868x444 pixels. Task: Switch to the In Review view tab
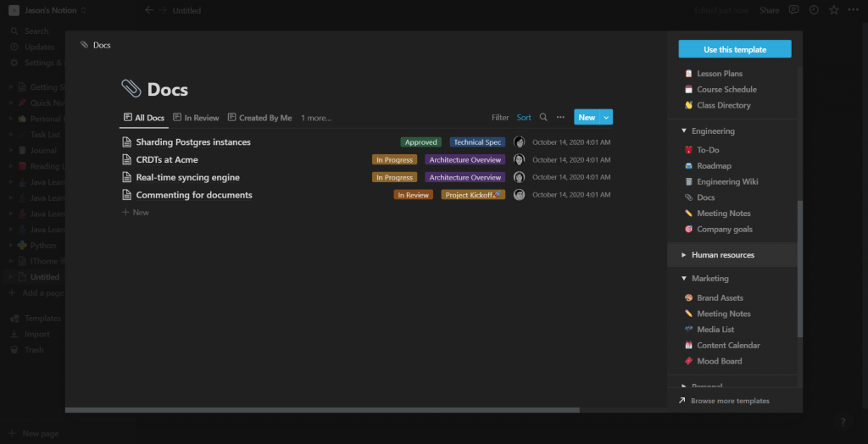coord(196,118)
